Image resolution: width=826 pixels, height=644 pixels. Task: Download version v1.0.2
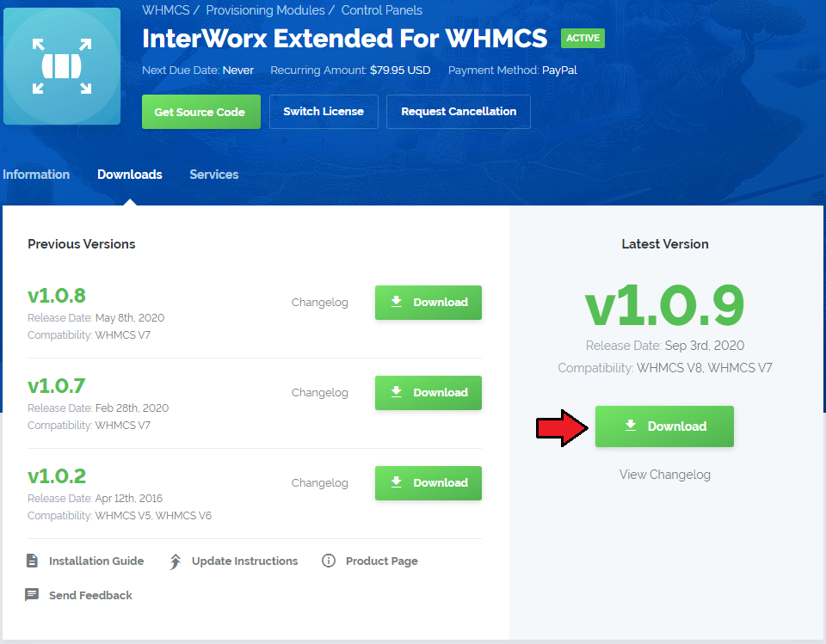(x=428, y=483)
